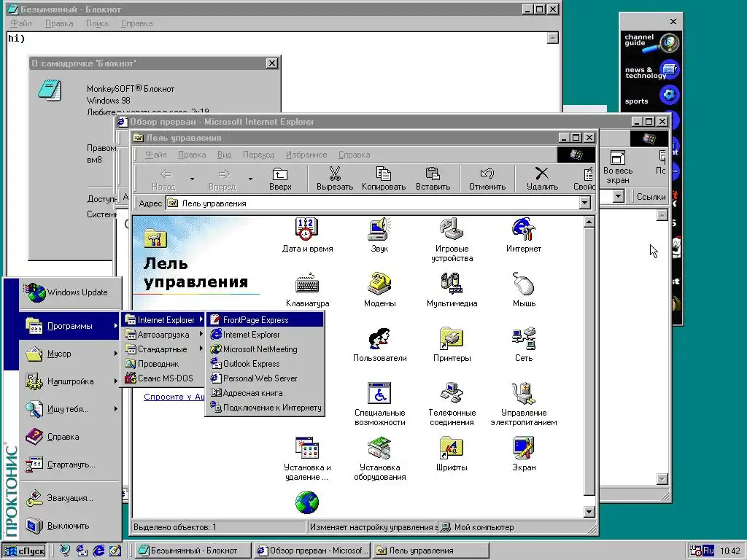Select the Сеть network icon

[524, 344]
